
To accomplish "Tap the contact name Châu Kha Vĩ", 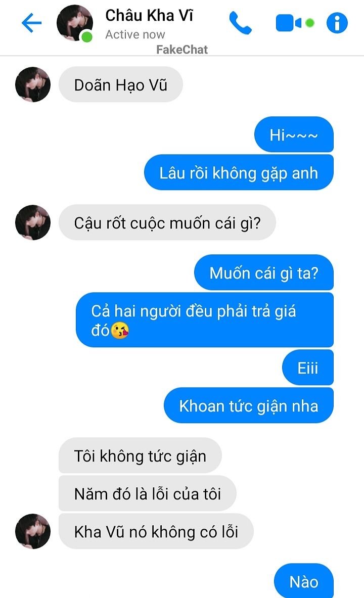I will (149, 16).
